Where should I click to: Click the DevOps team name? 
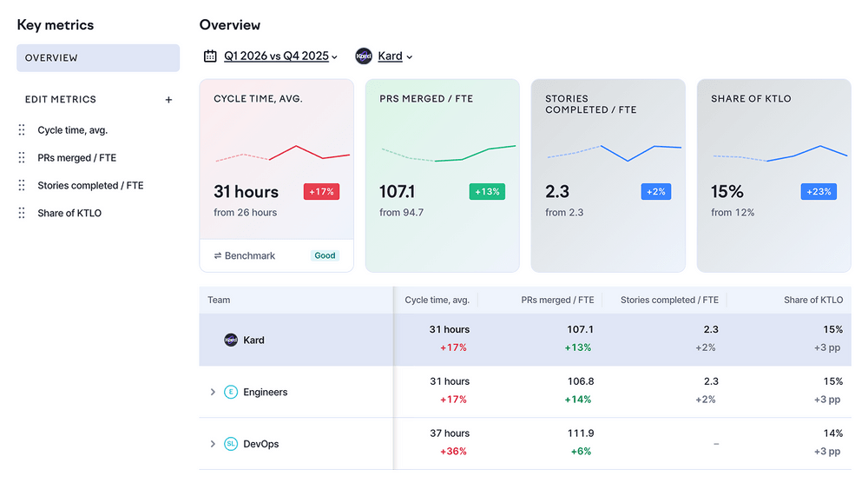tap(260, 444)
